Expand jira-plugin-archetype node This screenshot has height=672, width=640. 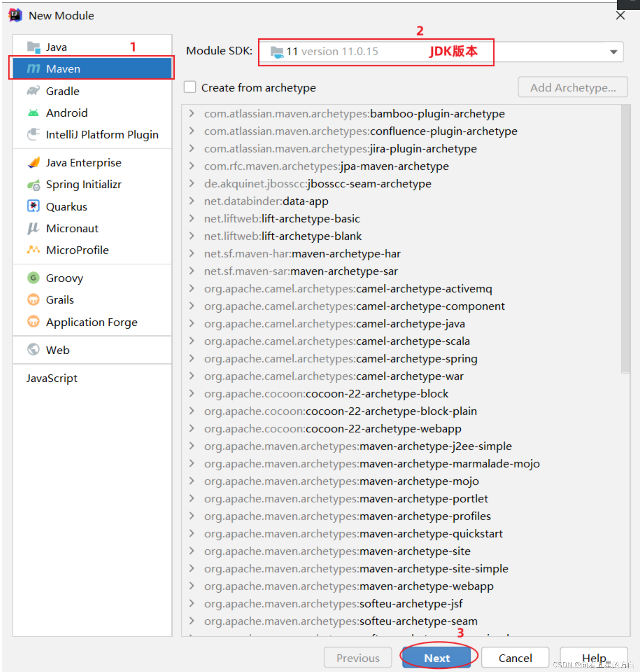[x=192, y=148]
